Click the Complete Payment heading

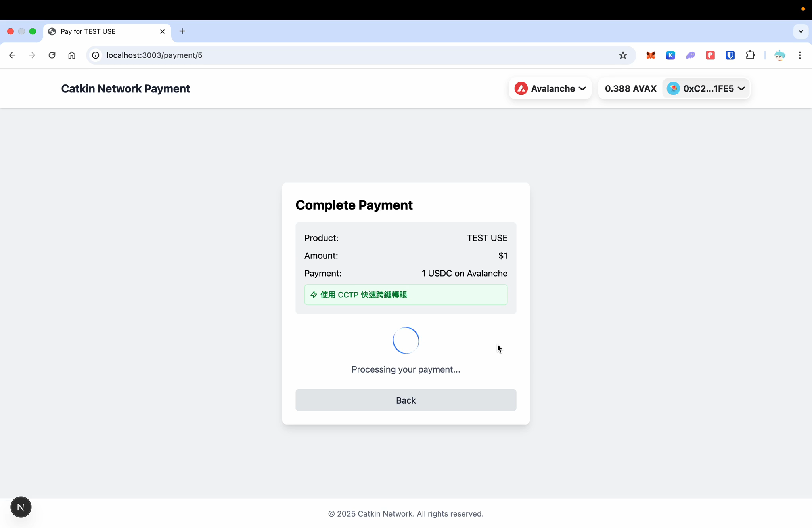pos(354,205)
